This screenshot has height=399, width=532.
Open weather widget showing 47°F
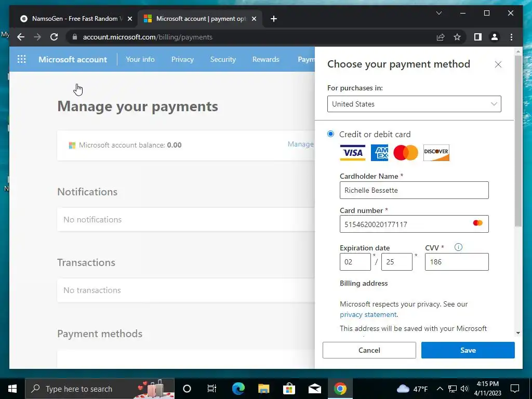point(412,389)
